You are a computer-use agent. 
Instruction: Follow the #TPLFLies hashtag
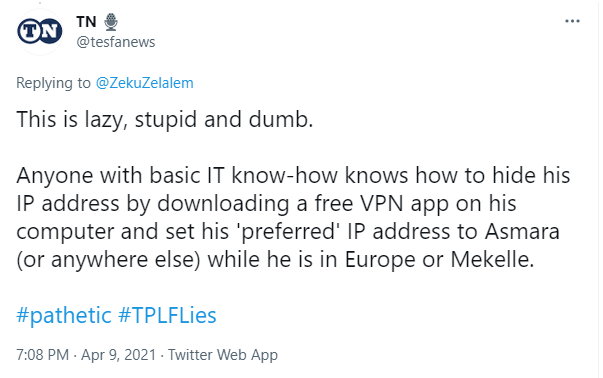tap(167, 315)
